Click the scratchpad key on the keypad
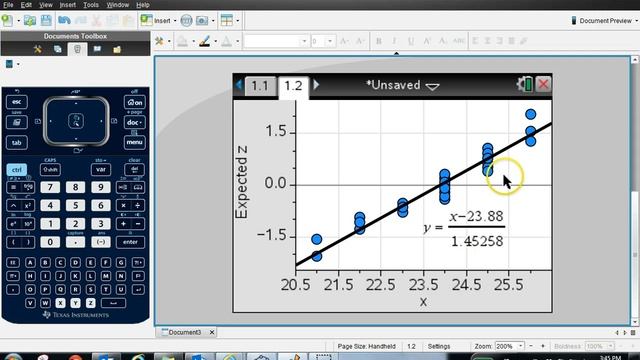 [x=17, y=122]
